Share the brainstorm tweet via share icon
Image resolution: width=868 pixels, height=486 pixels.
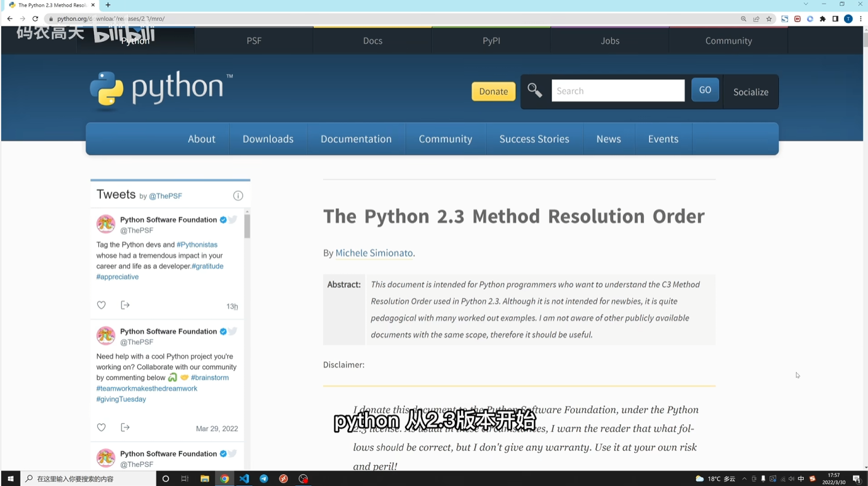pos(125,427)
